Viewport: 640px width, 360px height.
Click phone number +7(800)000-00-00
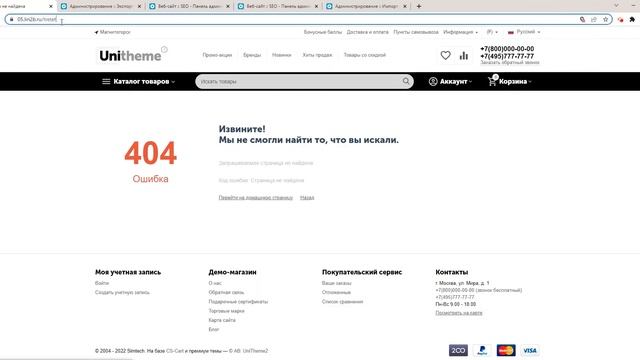pos(507,49)
